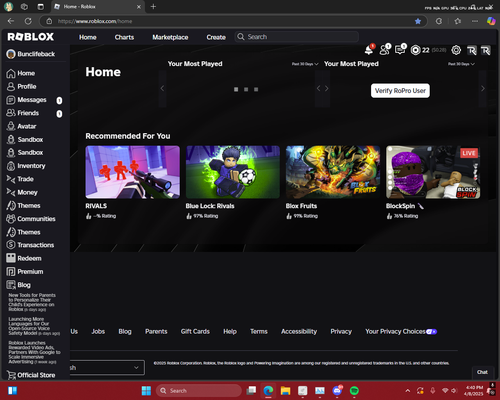Open the Gift Cards footer link
Screen dimensions: 500x400
195,332
